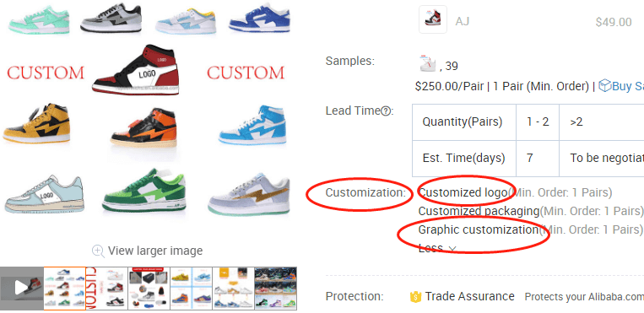
Task: Click the main red black LOGO sneaker image
Action: point(136,70)
